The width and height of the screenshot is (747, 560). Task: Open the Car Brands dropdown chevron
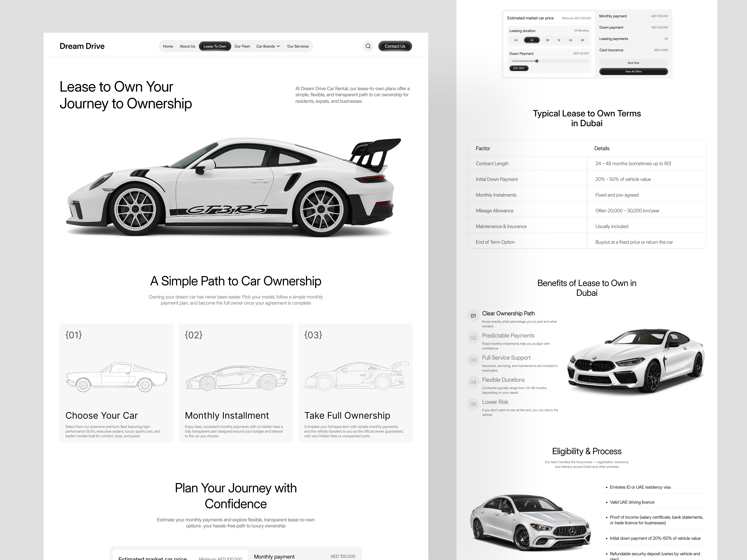click(278, 46)
